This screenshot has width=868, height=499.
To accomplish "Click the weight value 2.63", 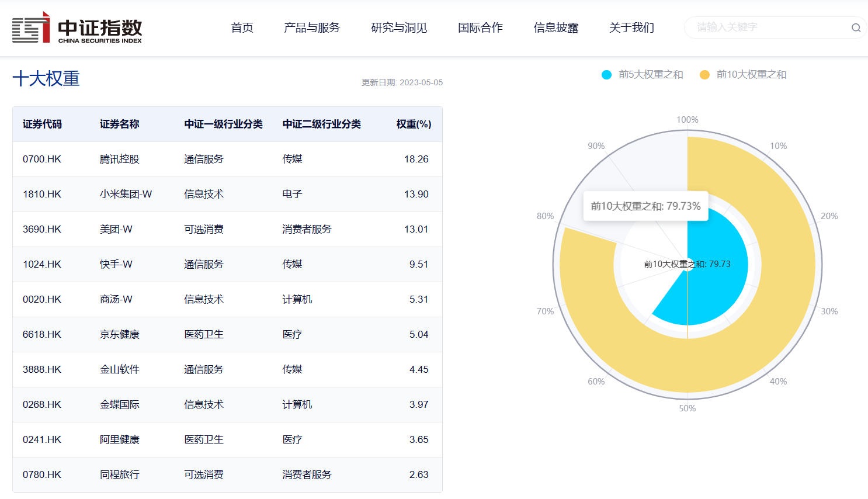I will click(x=419, y=474).
